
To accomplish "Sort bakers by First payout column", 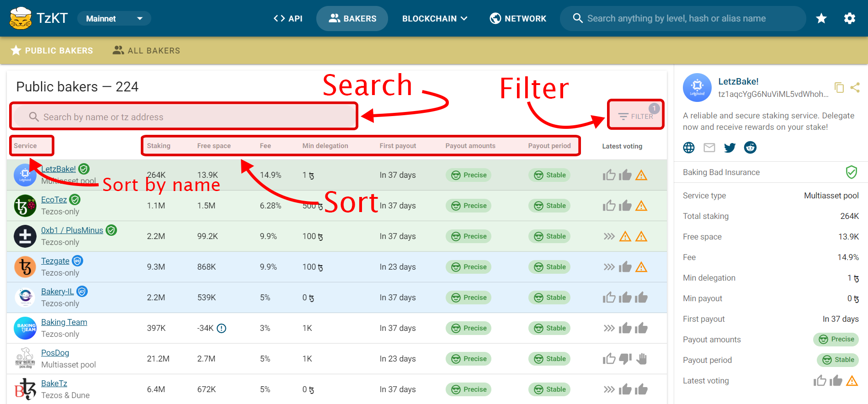I will pos(398,146).
